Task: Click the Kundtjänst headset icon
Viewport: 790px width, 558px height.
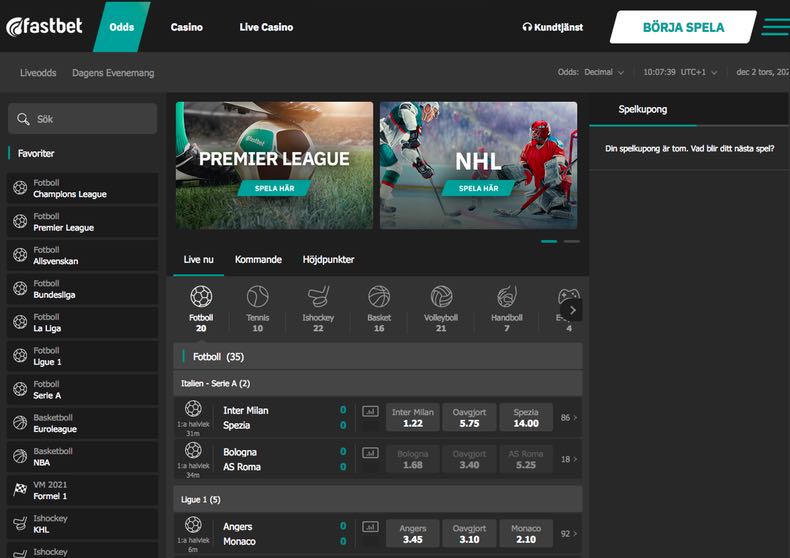Action: coord(527,27)
